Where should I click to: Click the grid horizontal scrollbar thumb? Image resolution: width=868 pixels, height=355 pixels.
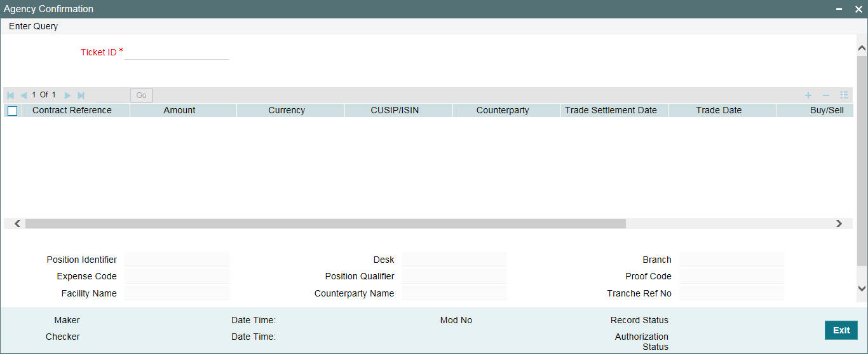pos(325,224)
